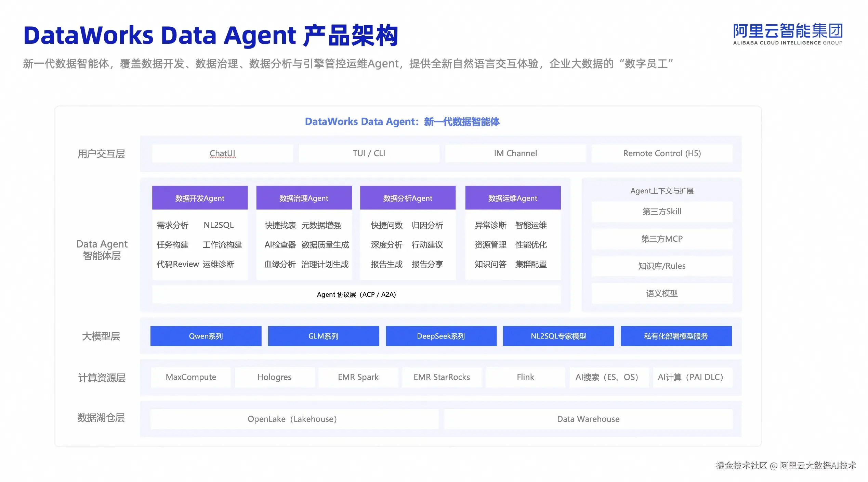The image size is (868, 482).
Task: Click the DeepSeek系列 blue block
Action: point(441,336)
